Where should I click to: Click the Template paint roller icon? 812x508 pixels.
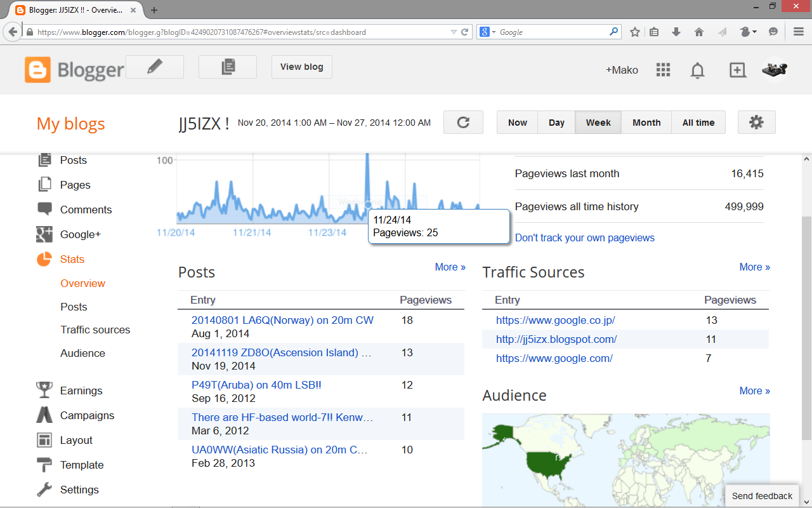(x=44, y=465)
